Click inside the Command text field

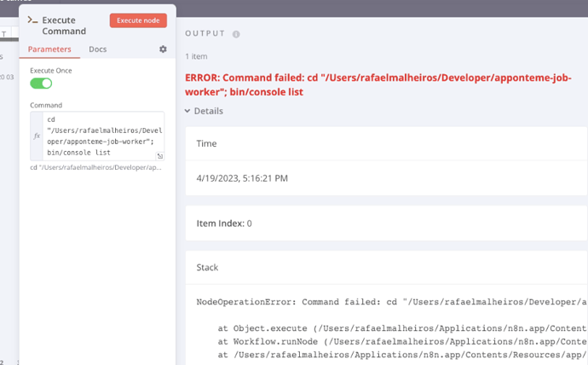click(x=102, y=135)
